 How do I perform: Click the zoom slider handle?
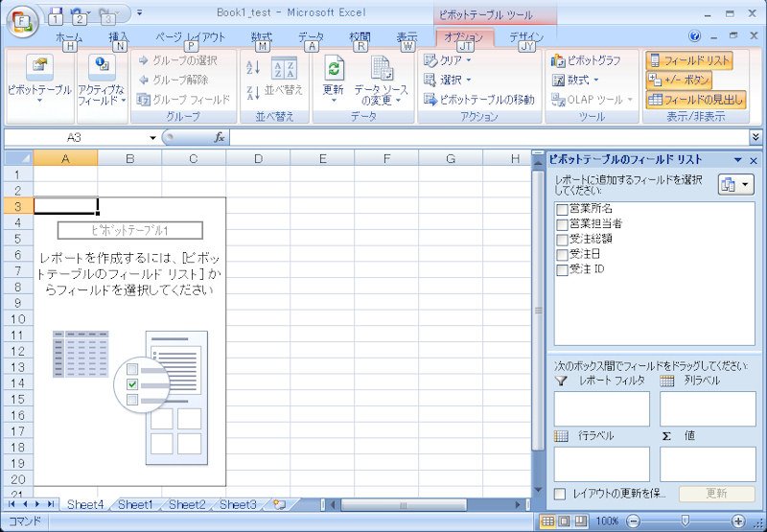pos(686,521)
